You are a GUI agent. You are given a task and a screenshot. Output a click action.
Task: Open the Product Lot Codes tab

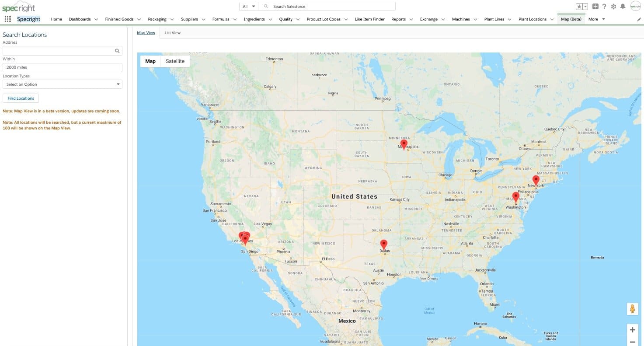tap(323, 19)
